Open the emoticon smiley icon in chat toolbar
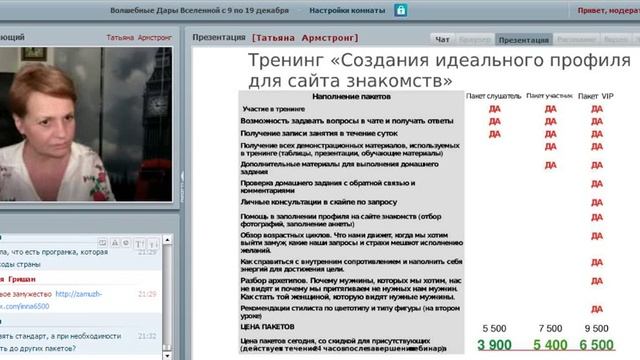The width and height of the screenshot is (640, 360). (126, 243)
